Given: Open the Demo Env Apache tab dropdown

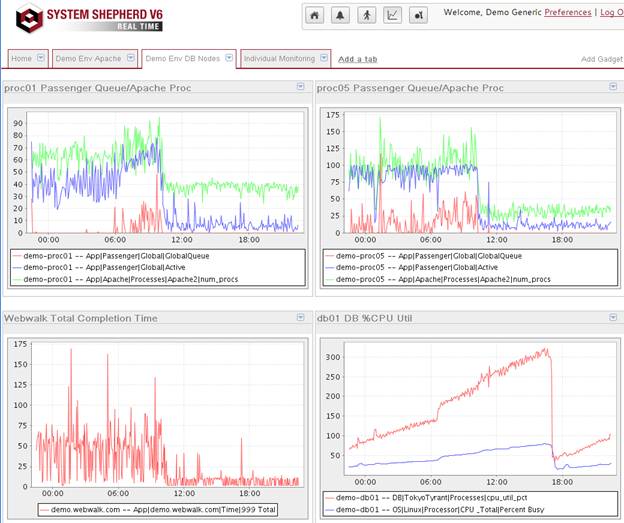Looking at the screenshot, I should pos(130,58).
